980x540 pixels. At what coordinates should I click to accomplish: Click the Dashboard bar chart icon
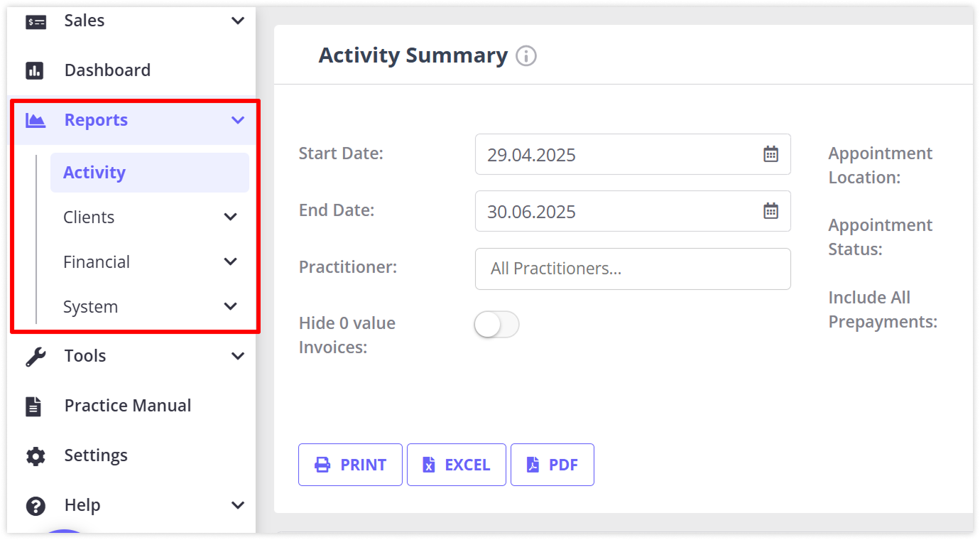35,70
